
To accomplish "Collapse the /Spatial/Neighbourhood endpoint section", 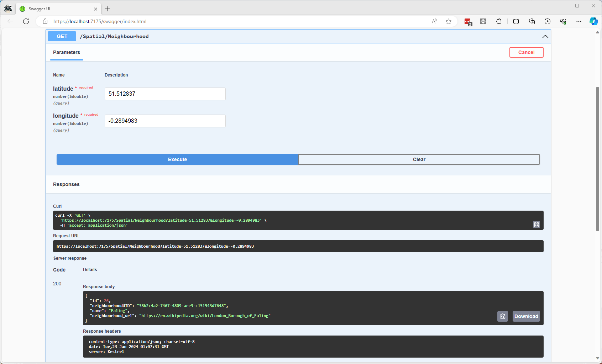I will 545,37.
